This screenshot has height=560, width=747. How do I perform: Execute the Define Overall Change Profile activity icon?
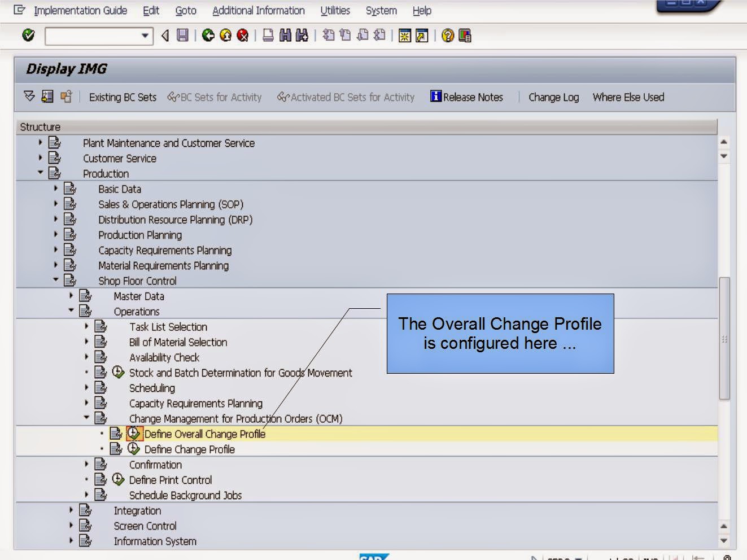coord(133,434)
